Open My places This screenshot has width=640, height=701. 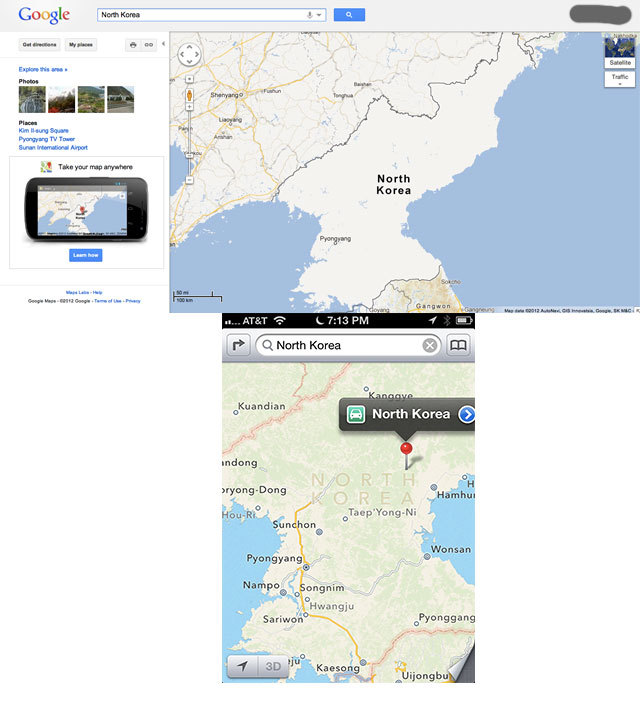coord(80,45)
